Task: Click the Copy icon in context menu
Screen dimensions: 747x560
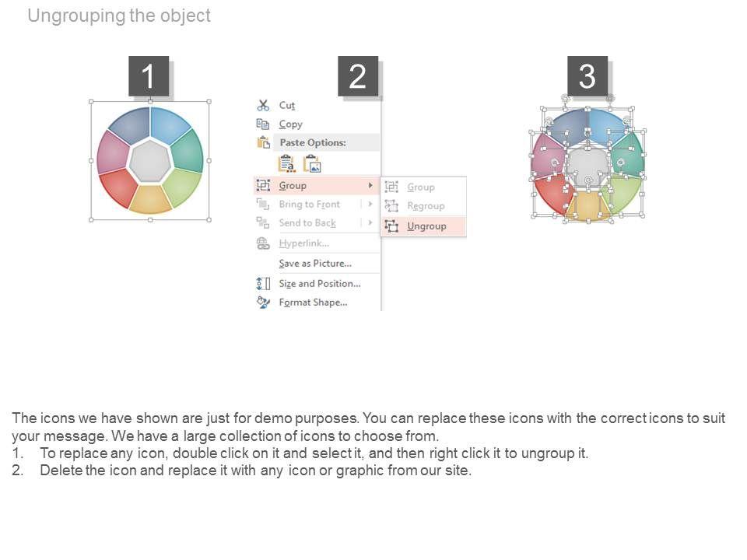Action: (x=263, y=124)
